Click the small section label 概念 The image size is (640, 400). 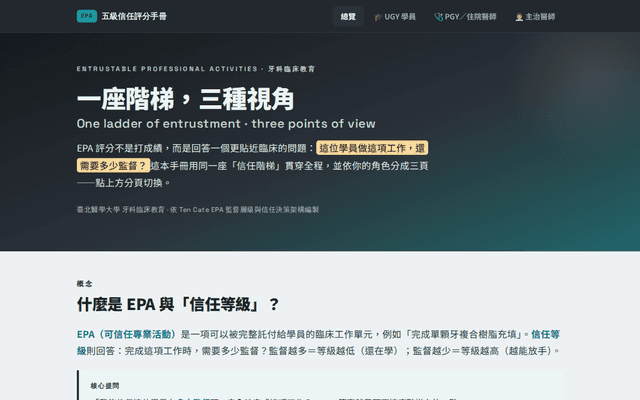point(84,283)
